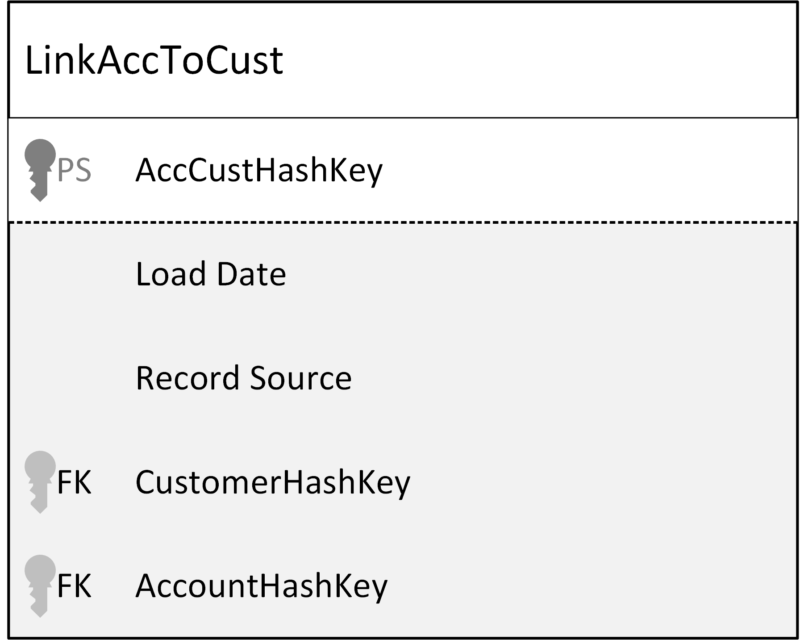Viewport: 800px width, 640px height.
Task: Click the key icon beside AccountHashKey
Action: (x=40, y=586)
